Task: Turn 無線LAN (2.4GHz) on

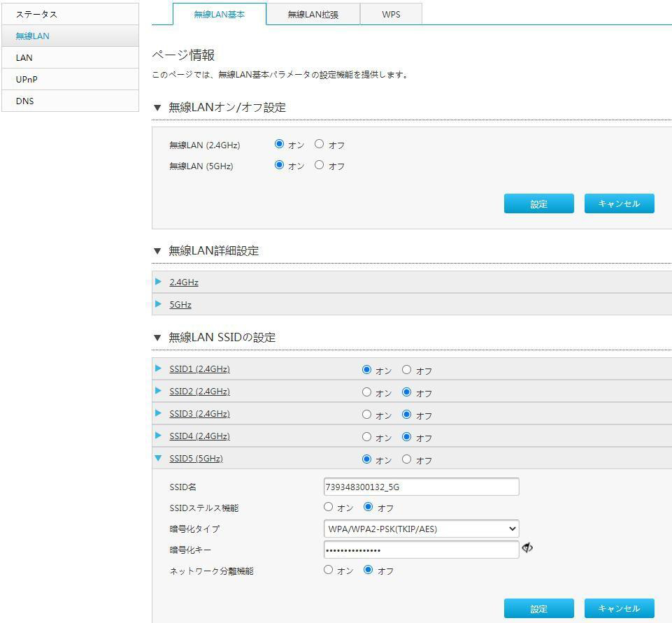Action: click(x=280, y=144)
